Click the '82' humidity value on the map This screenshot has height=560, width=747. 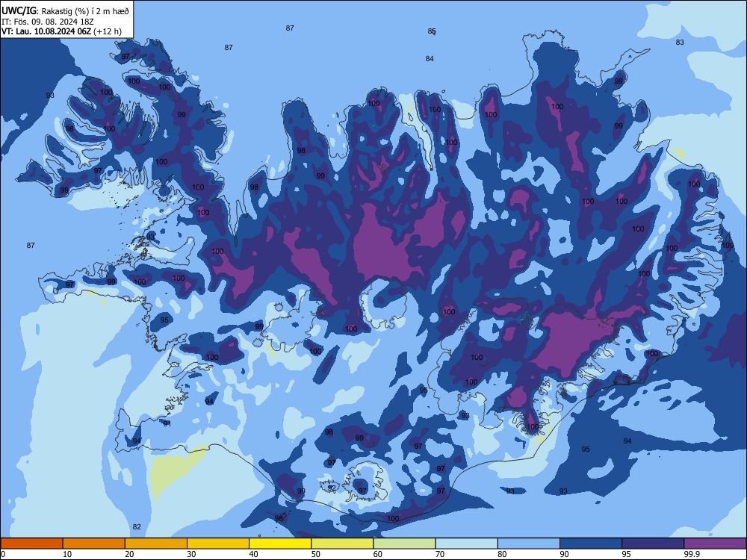coord(137,526)
